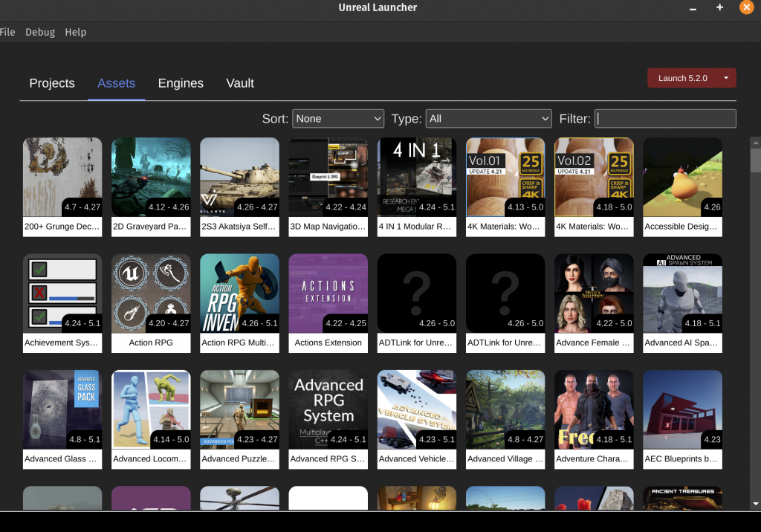Screen dimensions: 761x532
Task: Open the 4 IN 1 Modular asset
Action: 416,177
